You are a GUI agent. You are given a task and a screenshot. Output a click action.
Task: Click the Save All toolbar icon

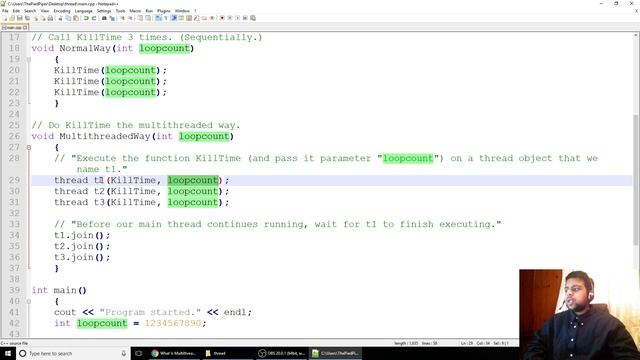click(27, 18)
